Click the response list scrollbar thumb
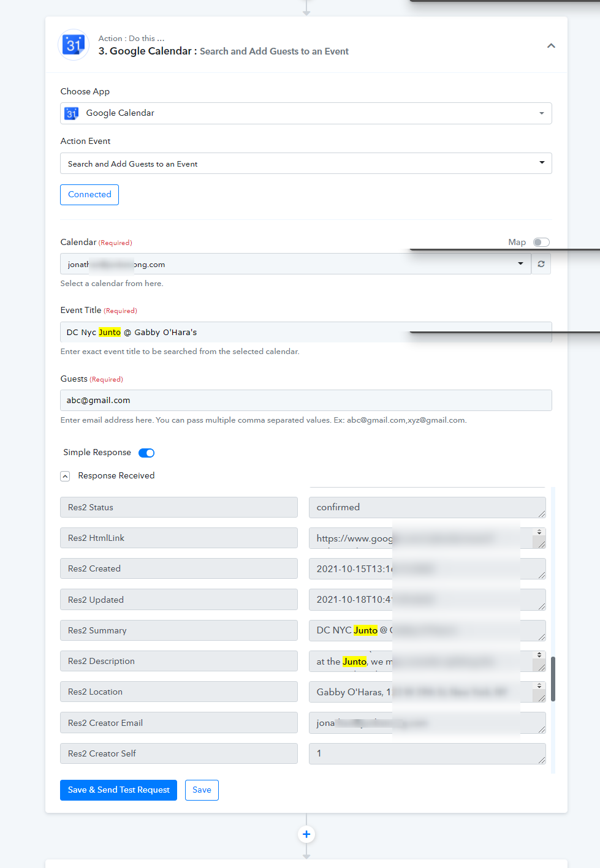 [x=553, y=679]
